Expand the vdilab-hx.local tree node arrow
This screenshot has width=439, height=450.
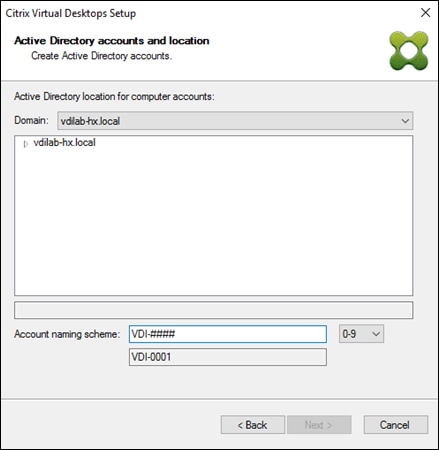[x=26, y=144]
